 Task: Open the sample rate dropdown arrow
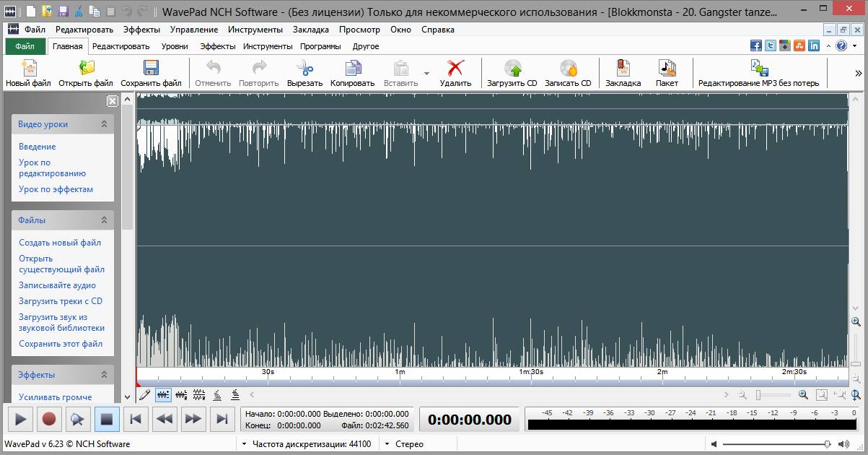pos(243,444)
